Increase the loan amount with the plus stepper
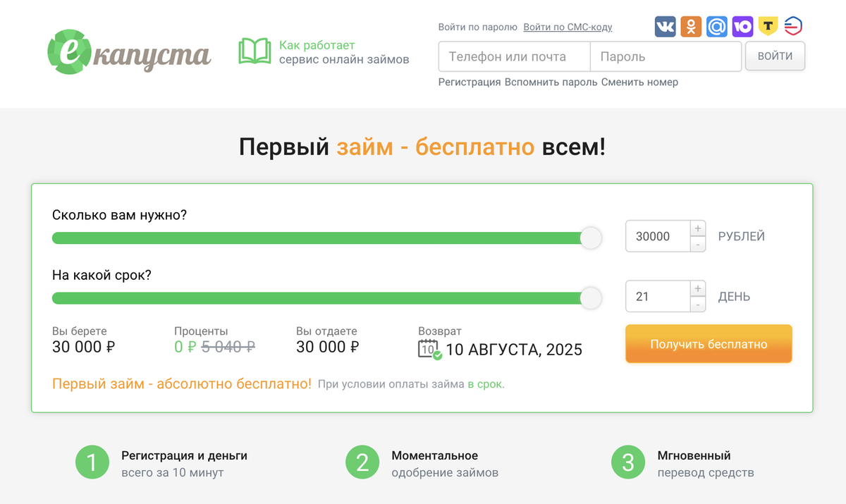The width and height of the screenshot is (846, 504). (698, 228)
